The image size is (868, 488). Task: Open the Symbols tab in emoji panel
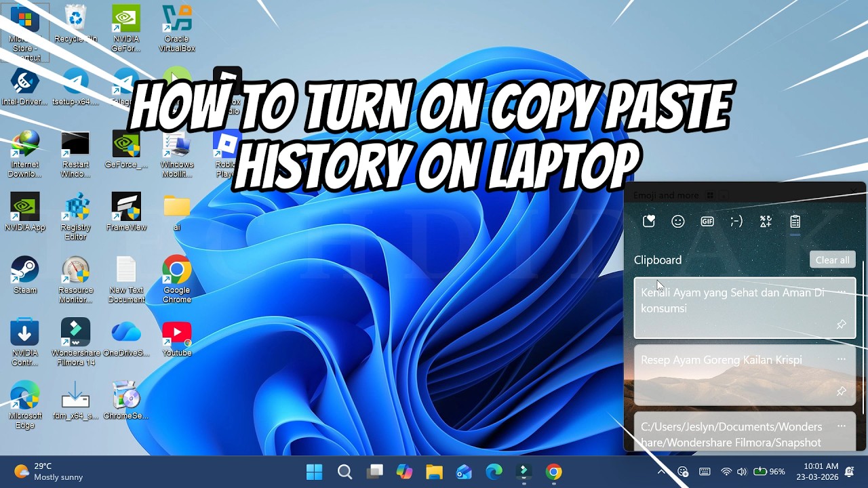766,221
